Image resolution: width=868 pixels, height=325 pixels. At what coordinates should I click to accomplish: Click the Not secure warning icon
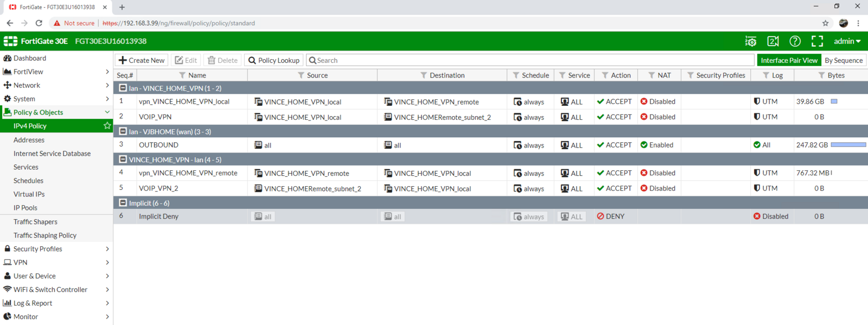(57, 23)
